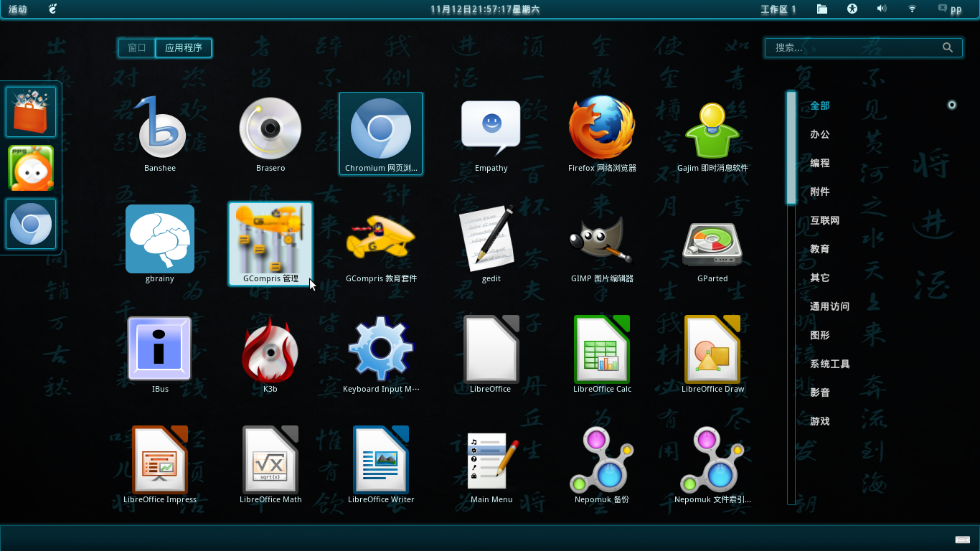Select the 其它 category

coord(820,278)
